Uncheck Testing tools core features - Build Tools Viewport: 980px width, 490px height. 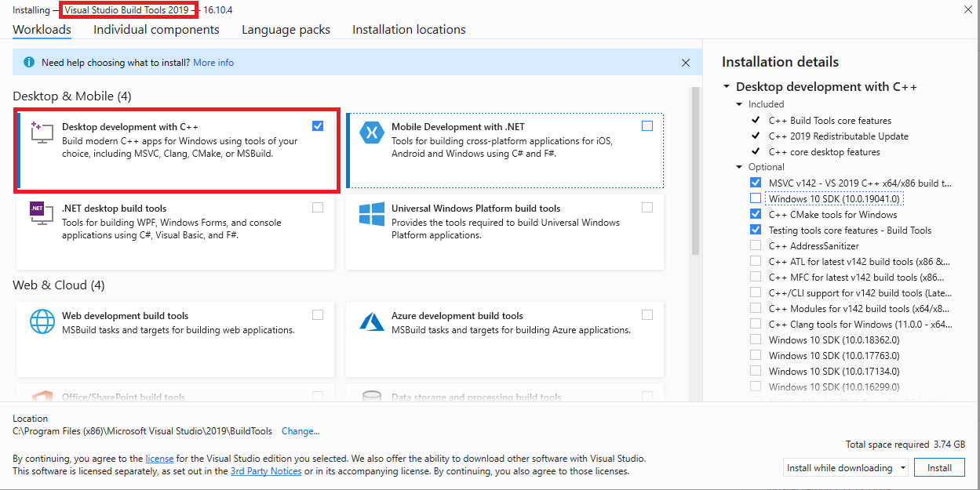(x=755, y=230)
